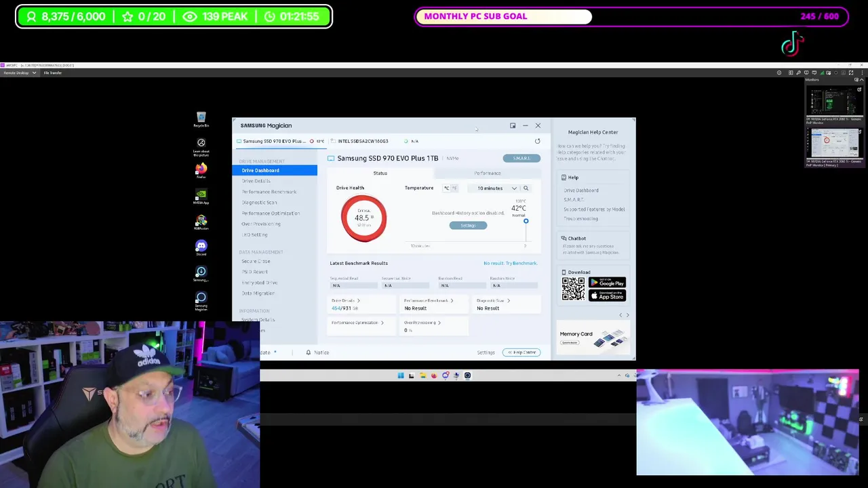Image resolution: width=868 pixels, height=488 pixels.
Task: Click Samsung Magician icon in remote taskbar
Action: coord(467,375)
